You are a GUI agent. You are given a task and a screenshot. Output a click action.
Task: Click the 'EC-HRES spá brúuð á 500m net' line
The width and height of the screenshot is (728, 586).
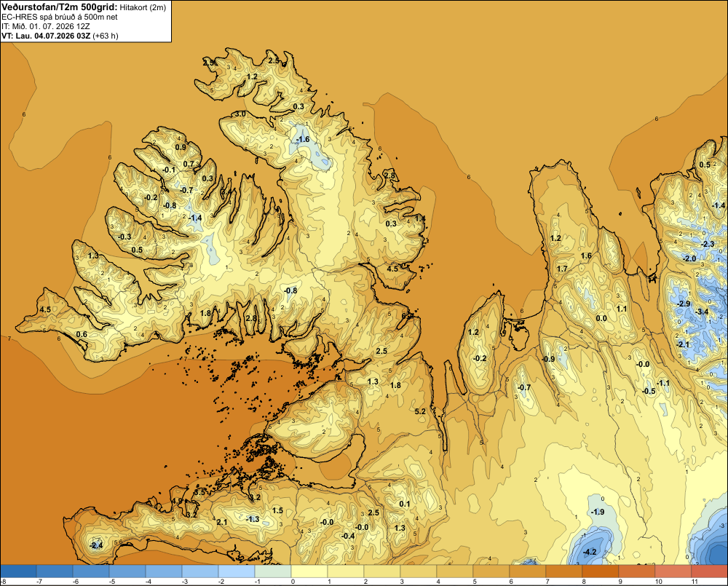tap(60, 17)
